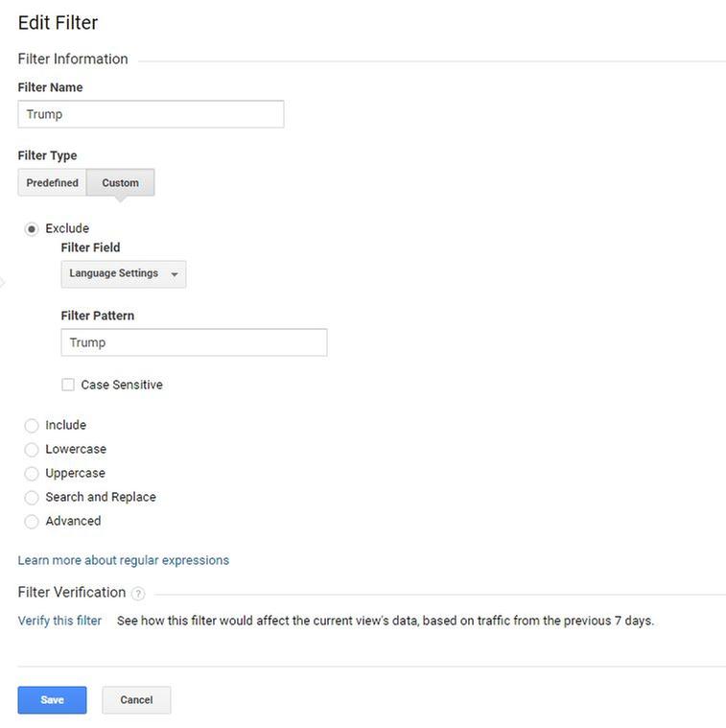Open the Language Settings dropdown

pyautogui.click(x=123, y=274)
